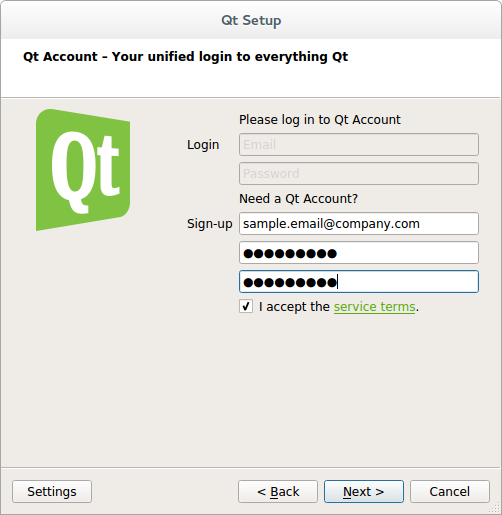Click the Sign-up label
Viewport: 502px width, 515px height.
[209, 224]
